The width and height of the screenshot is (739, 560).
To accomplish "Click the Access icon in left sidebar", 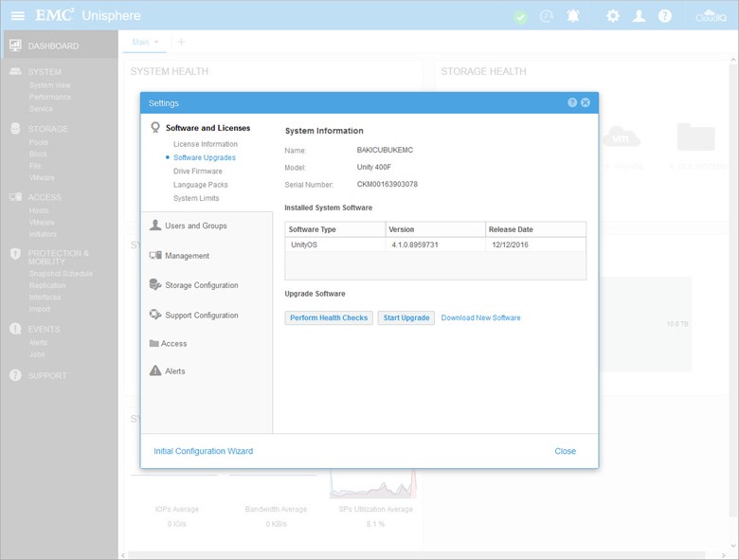I will (15, 197).
